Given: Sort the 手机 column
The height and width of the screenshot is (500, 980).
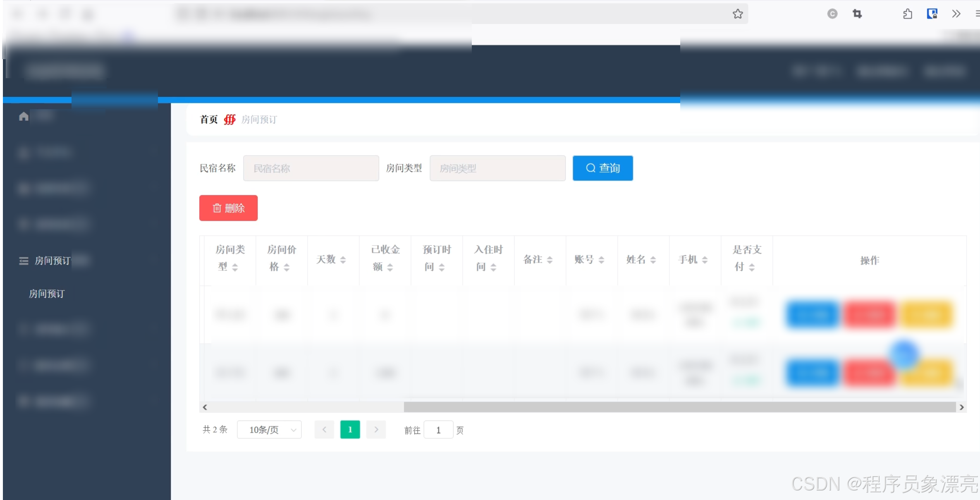Looking at the screenshot, I should click(x=705, y=260).
